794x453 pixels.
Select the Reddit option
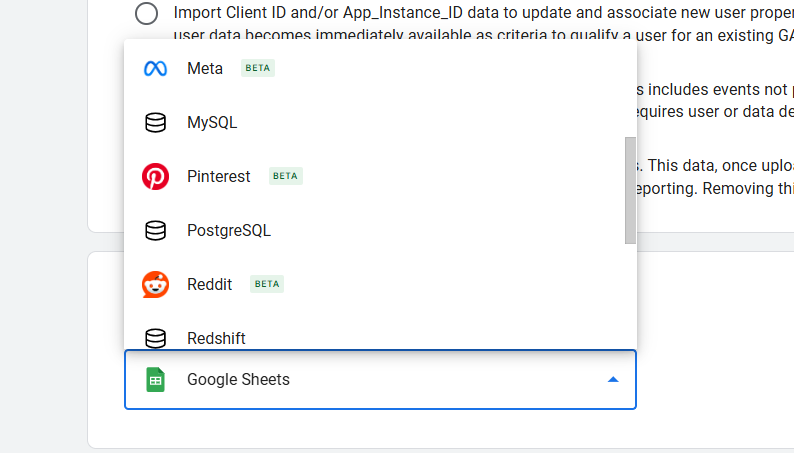click(375, 284)
